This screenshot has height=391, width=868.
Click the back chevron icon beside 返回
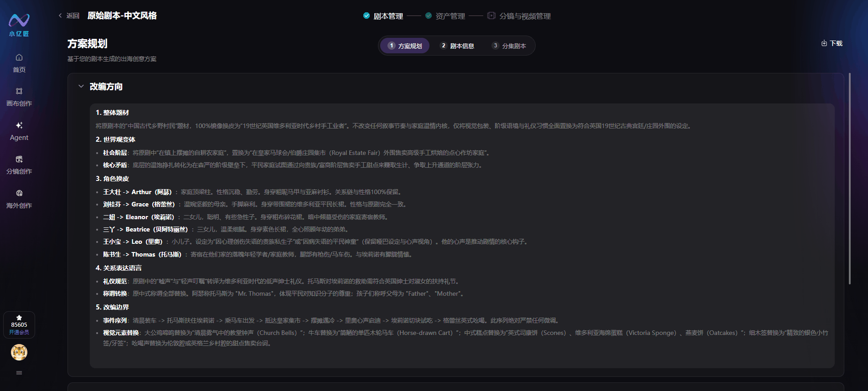(60, 15)
